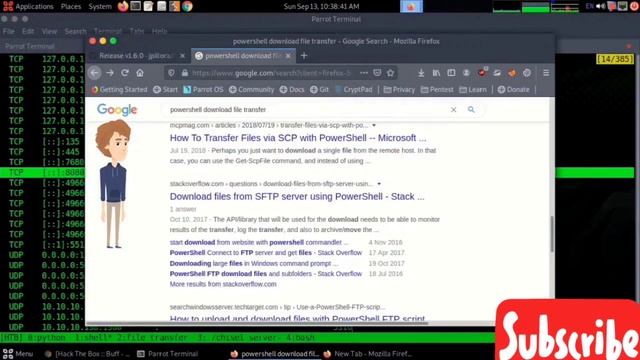Open the taskbar Menu button

pyautogui.click(x=18, y=354)
